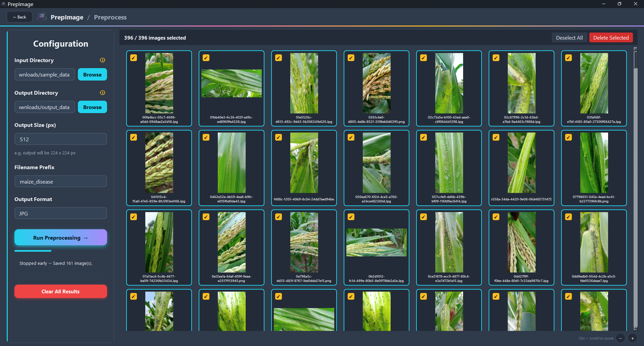Screen dimensions: 644x346
Task: Uncheck image 0462e52e-4b59-4ea6 checkbox
Action: coord(206,137)
